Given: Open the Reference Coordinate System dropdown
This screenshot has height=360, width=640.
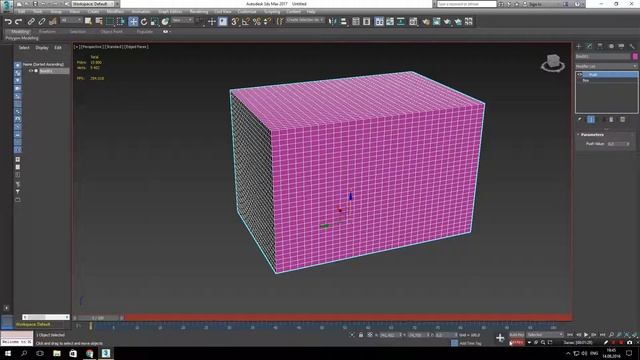Looking at the screenshot, I should 182,20.
